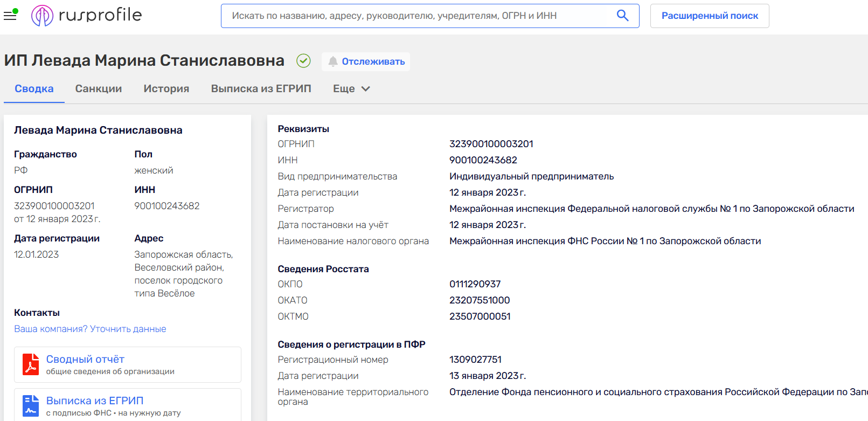Screen dimensions: 868x421
Task: Click the Сведения о регистрации в ПФР heading
Action: coord(352,344)
